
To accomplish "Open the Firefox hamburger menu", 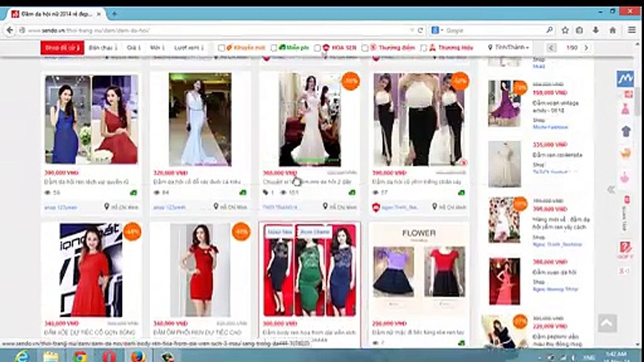I will pyautogui.click(x=632, y=30).
